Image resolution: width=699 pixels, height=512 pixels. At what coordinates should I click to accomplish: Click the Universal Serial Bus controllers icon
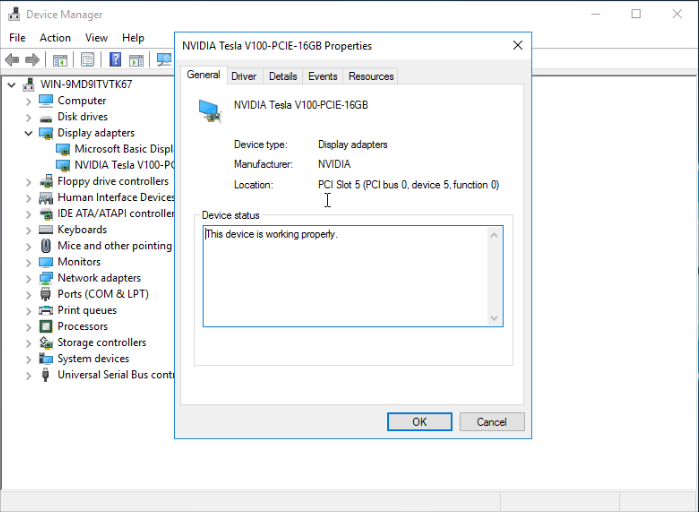[x=46, y=375]
